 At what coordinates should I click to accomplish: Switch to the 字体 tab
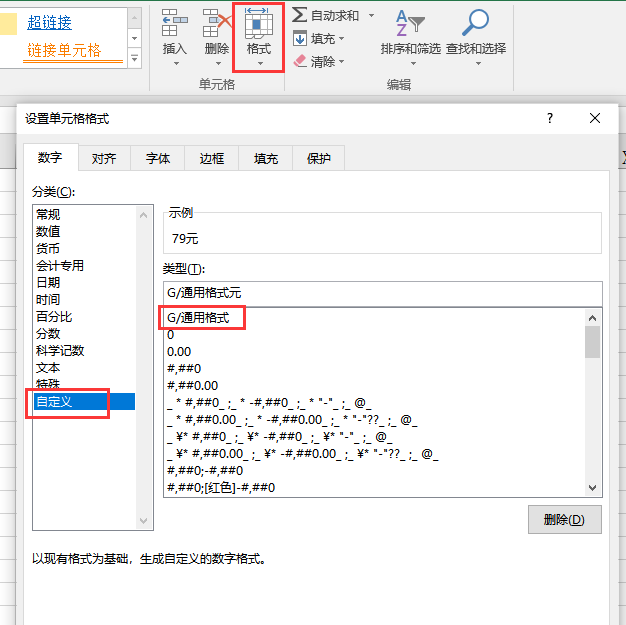[x=158, y=159]
